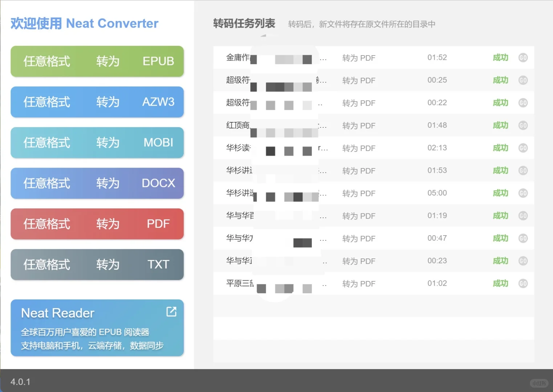Select the task row starting with 红顶商
The width and height of the screenshot is (553, 392).
[x=374, y=125]
